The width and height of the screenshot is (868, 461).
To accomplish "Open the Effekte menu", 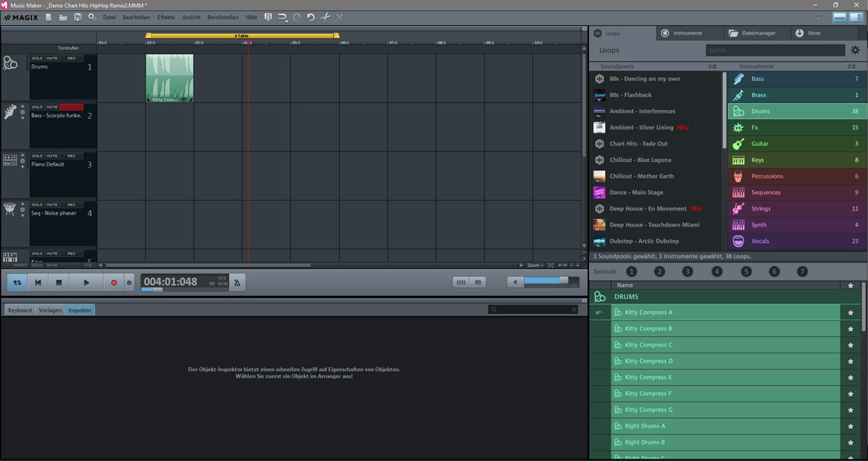I will point(166,17).
